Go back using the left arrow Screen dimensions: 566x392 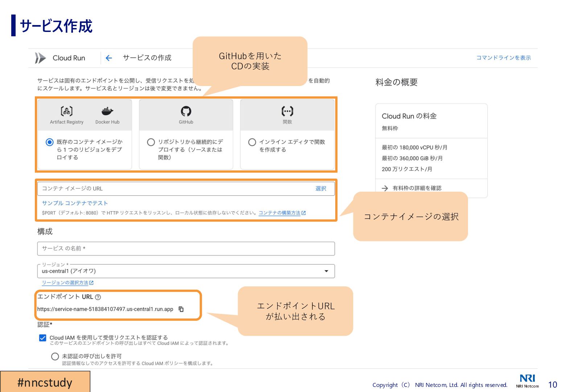(108, 58)
